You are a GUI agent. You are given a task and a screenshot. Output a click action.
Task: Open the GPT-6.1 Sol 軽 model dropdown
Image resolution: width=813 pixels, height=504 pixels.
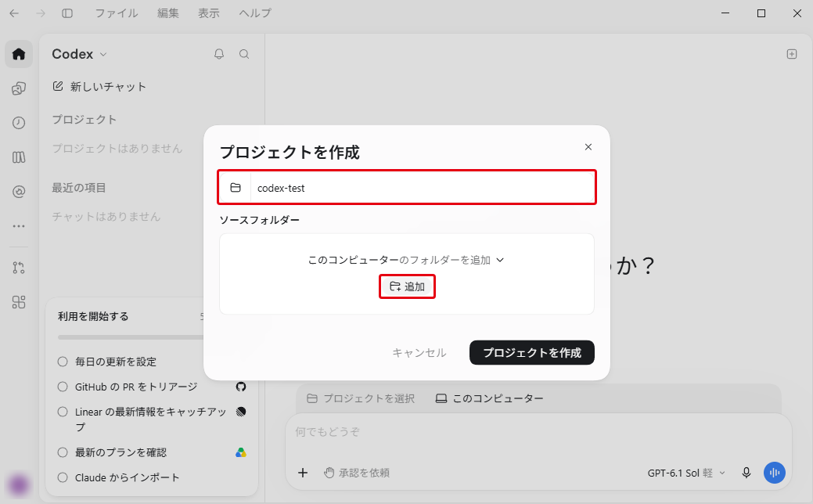[686, 473]
